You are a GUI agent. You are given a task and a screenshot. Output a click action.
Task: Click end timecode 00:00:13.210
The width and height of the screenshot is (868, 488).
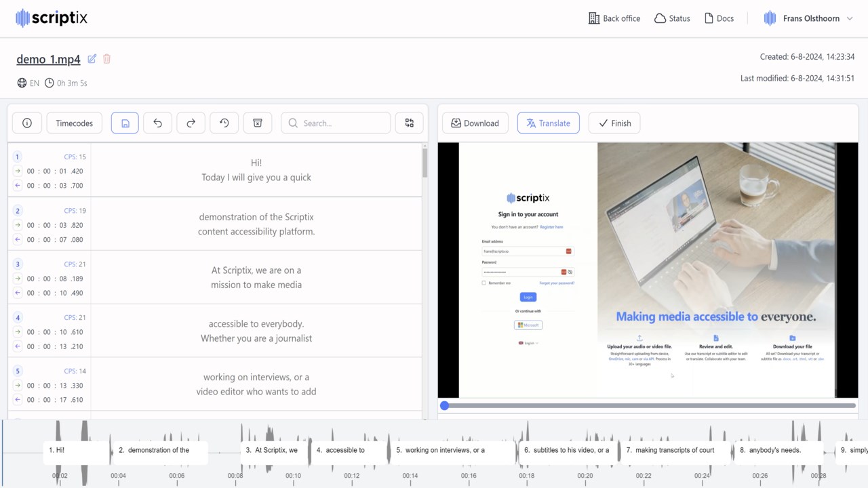click(x=55, y=346)
